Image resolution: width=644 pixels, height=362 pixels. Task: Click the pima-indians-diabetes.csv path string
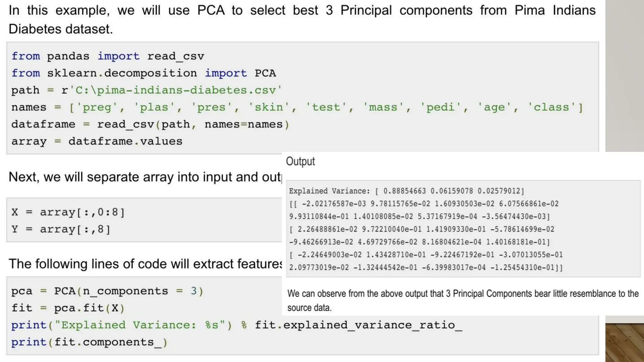175,90
